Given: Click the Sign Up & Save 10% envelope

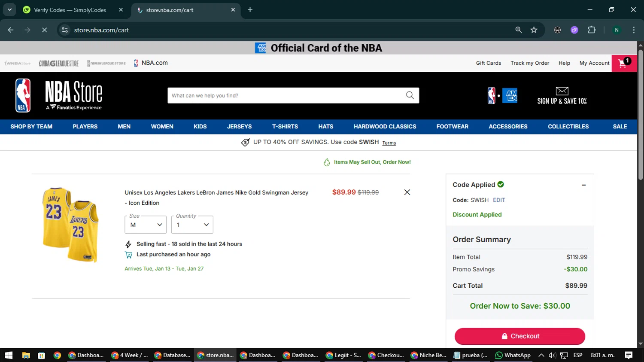Looking at the screenshot, I should [x=562, y=95].
